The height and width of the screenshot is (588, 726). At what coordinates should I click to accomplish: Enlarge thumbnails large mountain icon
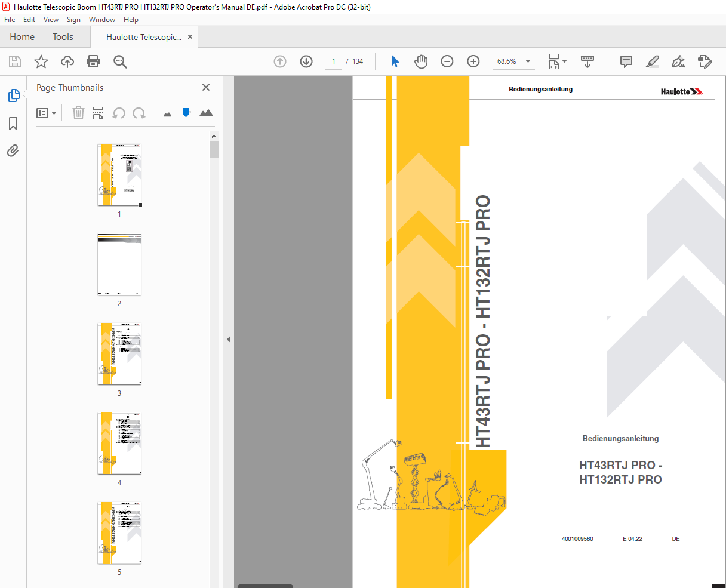click(207, 112)
